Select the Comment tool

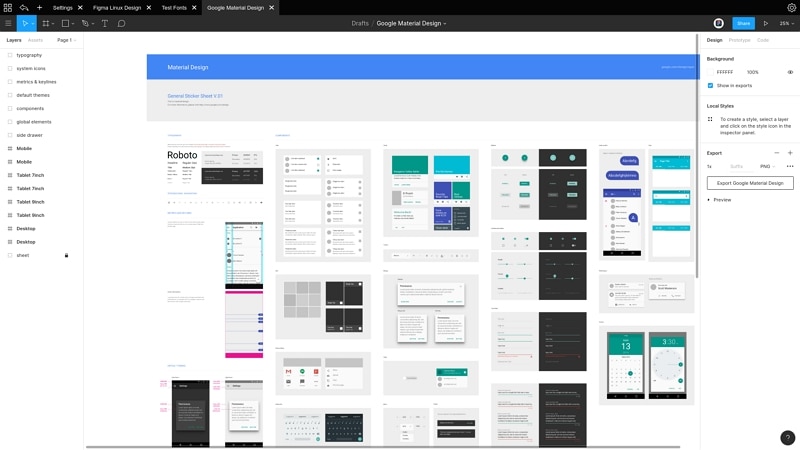121,23
